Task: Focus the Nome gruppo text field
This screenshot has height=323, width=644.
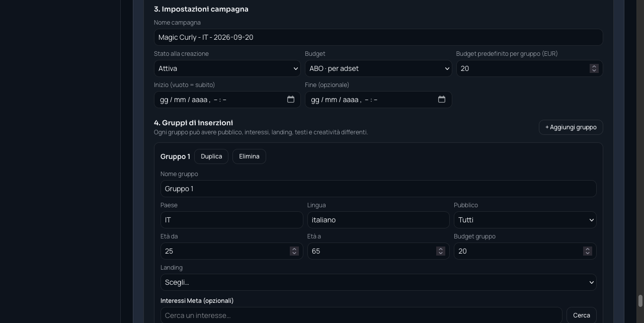Action: [378, 189]
